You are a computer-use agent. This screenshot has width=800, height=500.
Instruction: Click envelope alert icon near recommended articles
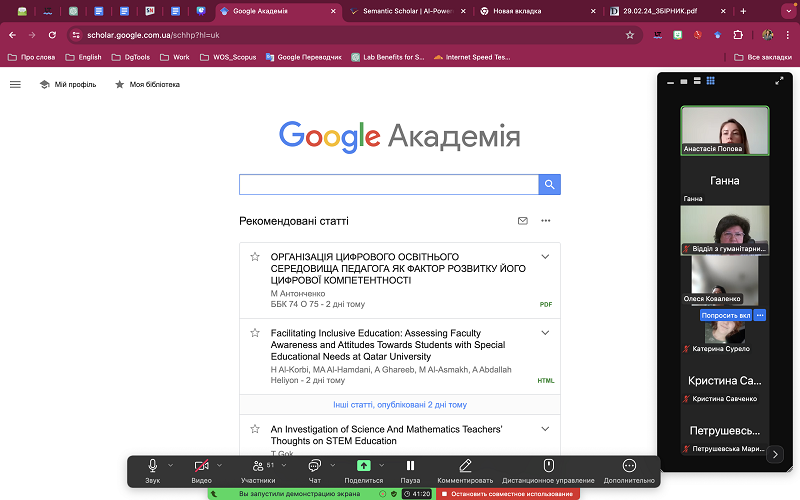(522, 220)
